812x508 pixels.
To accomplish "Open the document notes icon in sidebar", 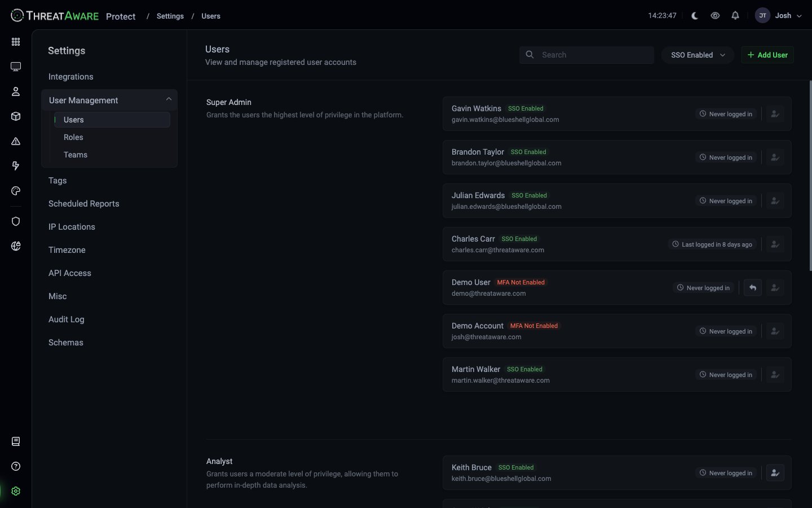I will 16,441.
